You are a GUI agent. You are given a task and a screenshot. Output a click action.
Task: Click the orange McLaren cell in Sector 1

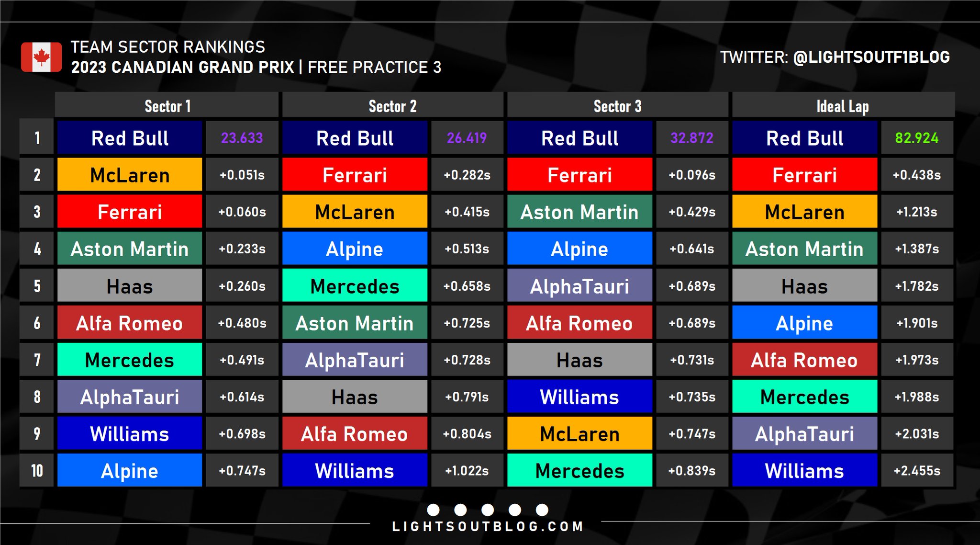click(x=130, y=175)
